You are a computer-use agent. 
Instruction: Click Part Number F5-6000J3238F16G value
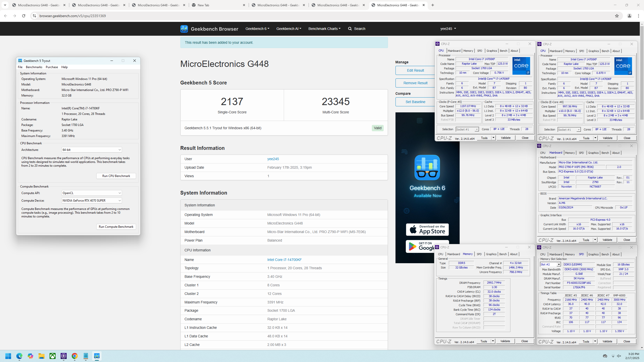(579, 283)
